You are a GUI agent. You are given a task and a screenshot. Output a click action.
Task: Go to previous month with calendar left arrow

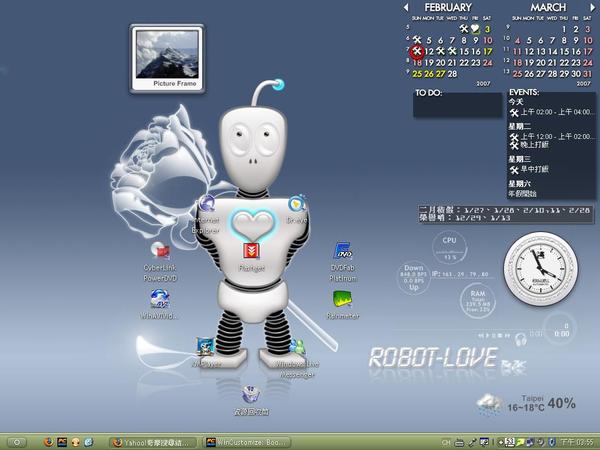[406, 7]
